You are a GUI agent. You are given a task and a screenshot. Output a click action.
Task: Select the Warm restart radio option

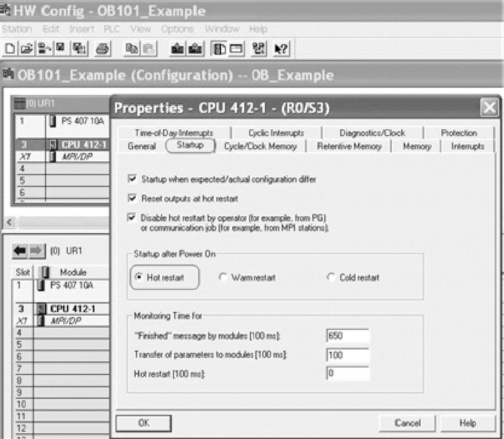223,278
